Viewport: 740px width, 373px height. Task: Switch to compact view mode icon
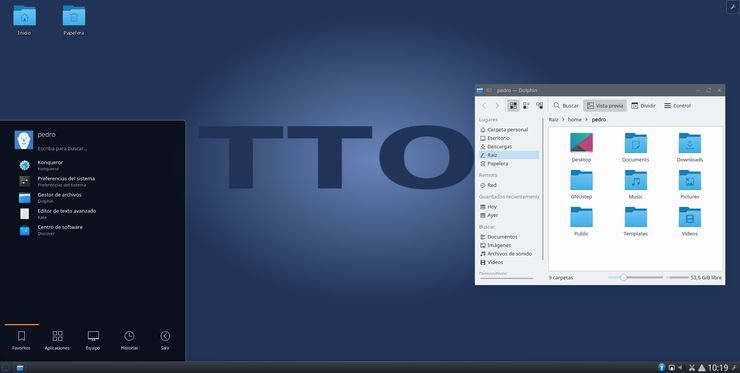click(526, 106)
